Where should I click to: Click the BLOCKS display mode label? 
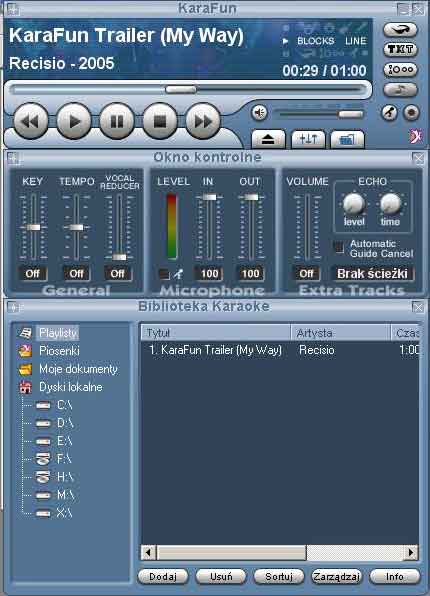(x=315, y=41)
